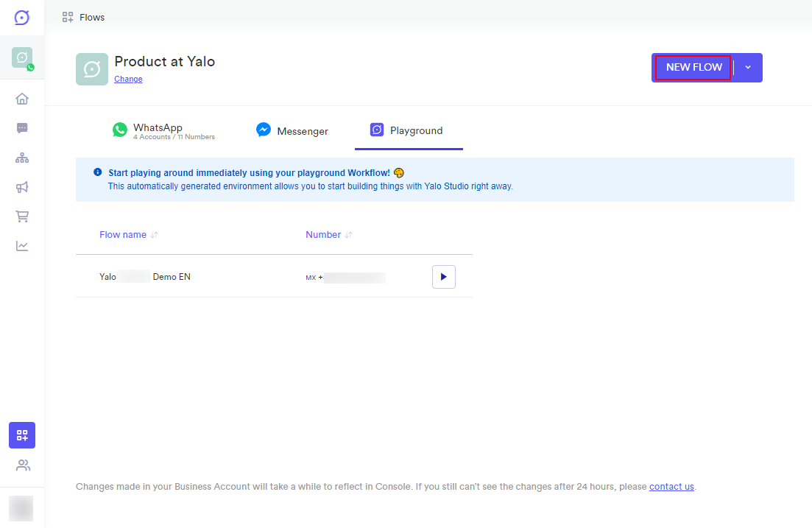The width and height of the screenshot is (812, 528).
Task: Click the Yalo logo in the sidebar
Action: [22, 18]
